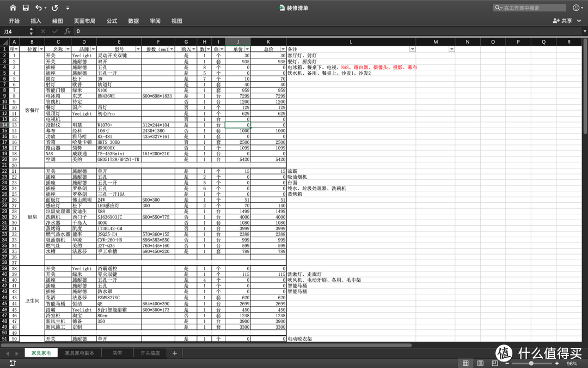Switch to Page Layout view icon

[480, 363]
